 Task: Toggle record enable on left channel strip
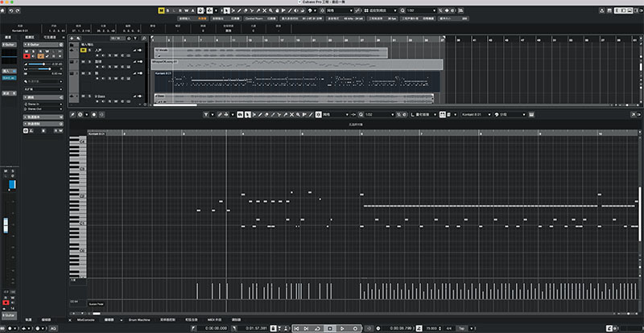tap(6, 302)
